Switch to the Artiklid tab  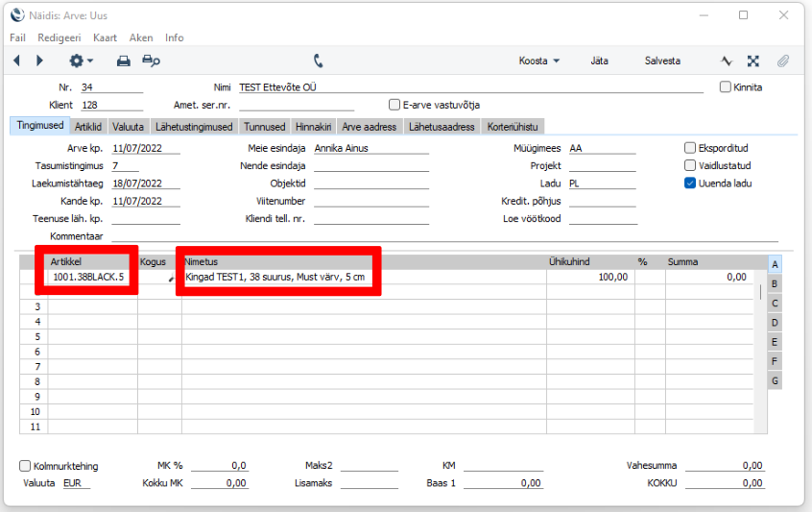click(88, 127)
